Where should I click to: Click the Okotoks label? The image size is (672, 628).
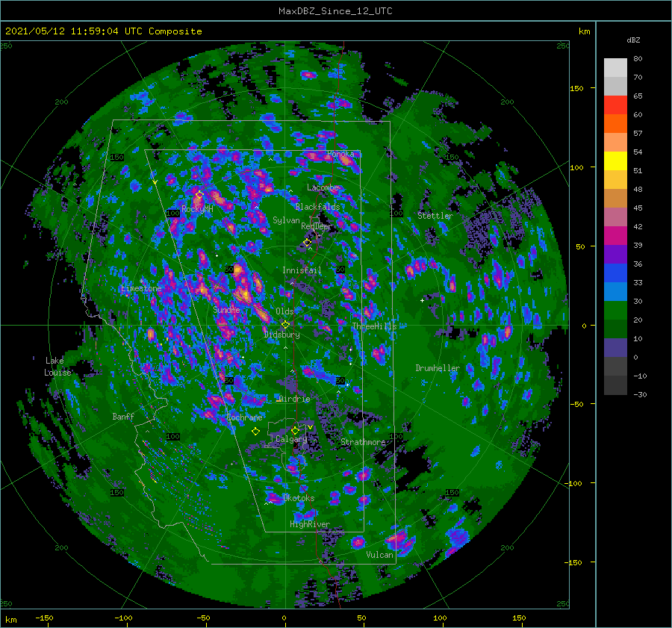click(299, 499)
